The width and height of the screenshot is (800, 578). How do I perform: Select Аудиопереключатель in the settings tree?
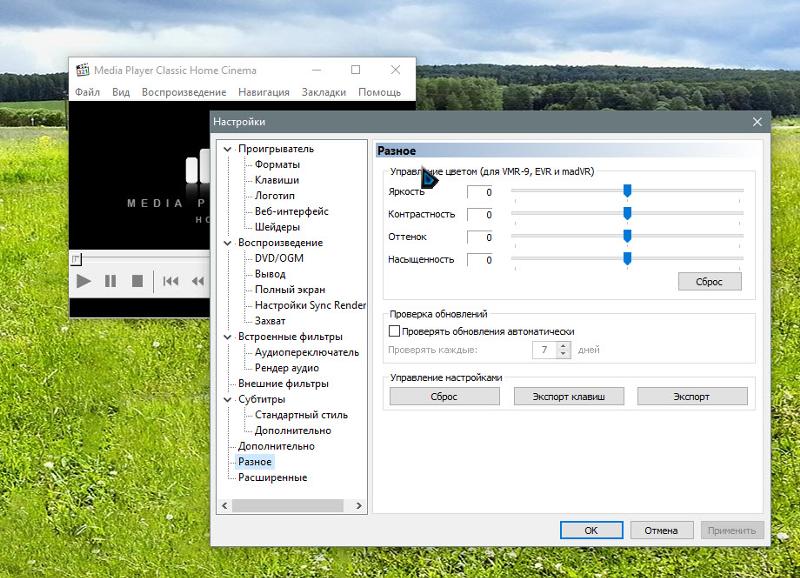coord(307,353)
